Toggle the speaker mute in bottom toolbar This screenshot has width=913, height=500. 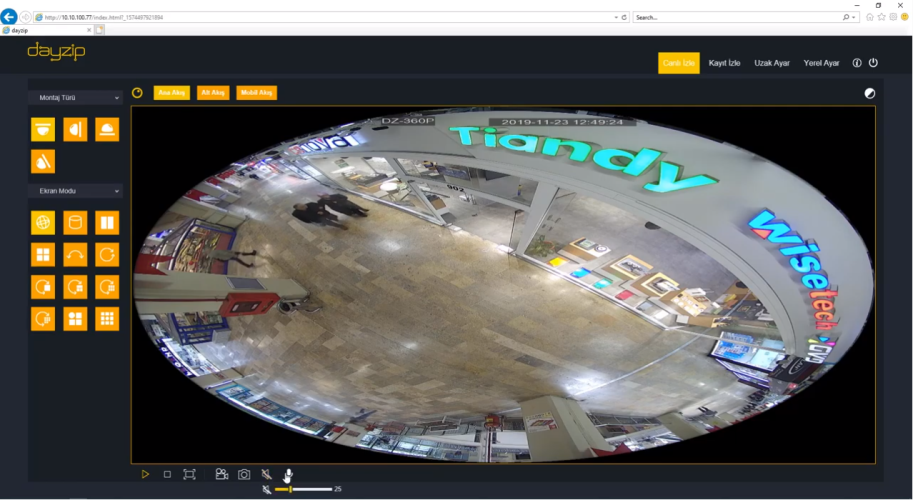click(266, 474)
